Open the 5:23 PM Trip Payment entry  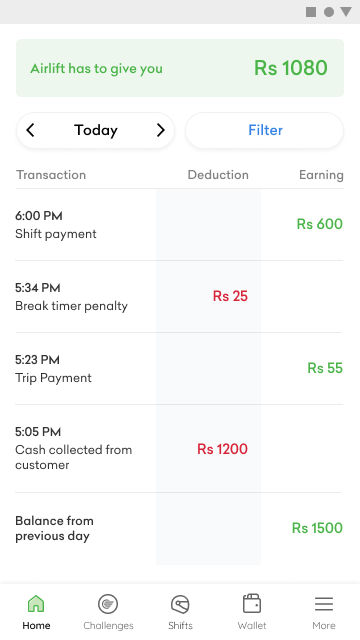[179, 369]
